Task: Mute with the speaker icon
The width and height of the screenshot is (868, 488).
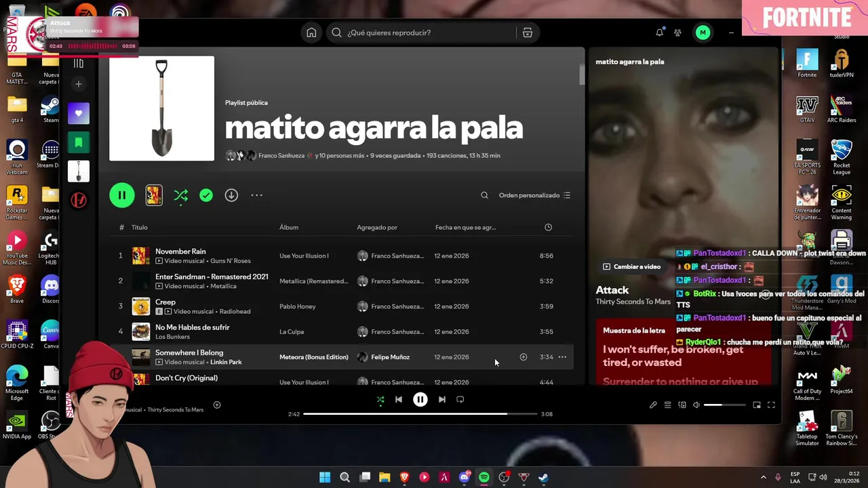Action: pyautogui.click(x=696, y=405)
